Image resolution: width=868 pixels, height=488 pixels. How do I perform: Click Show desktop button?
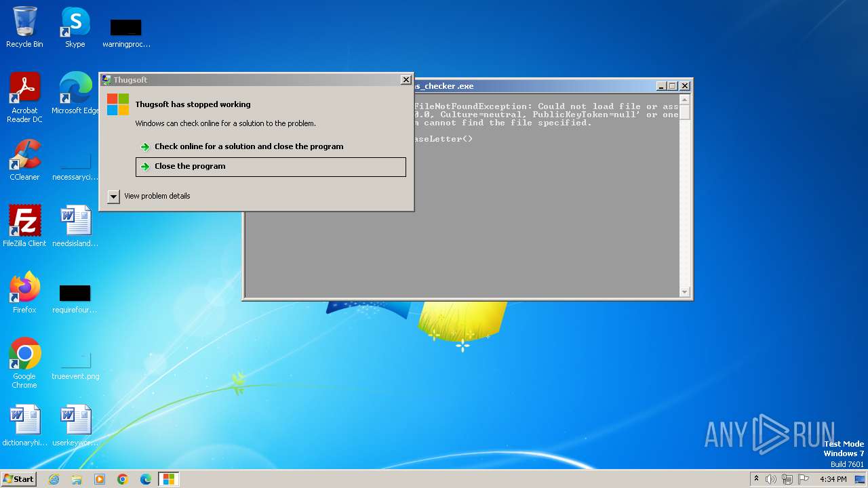pos(861,479)
